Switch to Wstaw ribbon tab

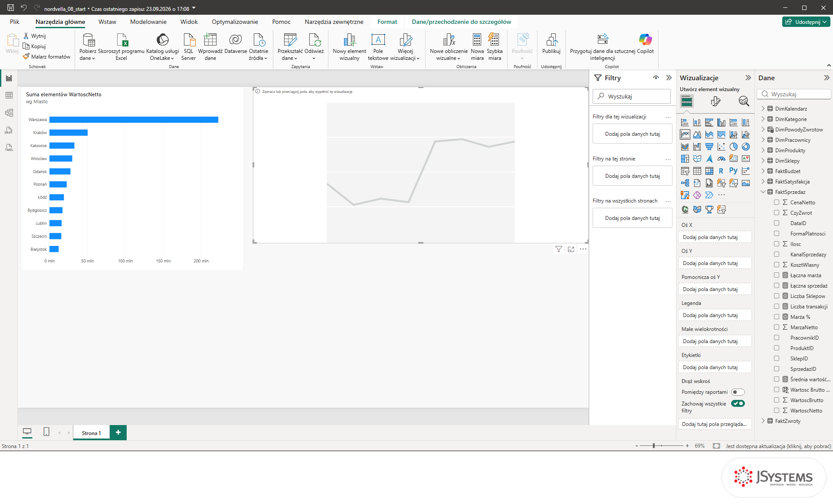(107, 22)
